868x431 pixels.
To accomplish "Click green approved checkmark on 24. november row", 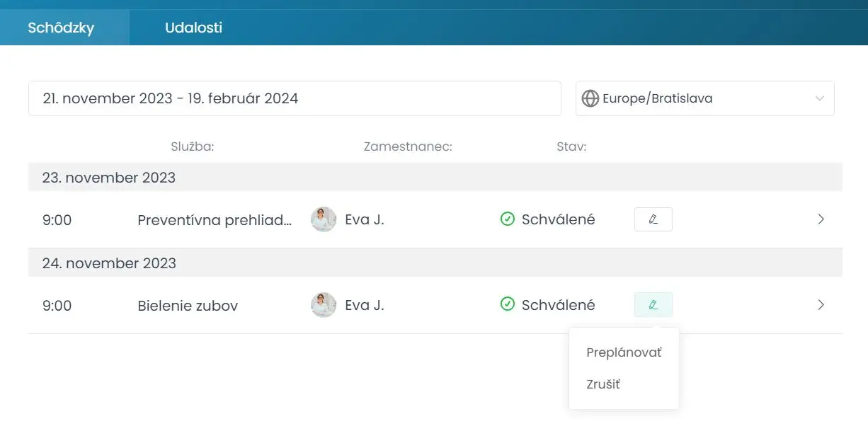I will [507, 304].
